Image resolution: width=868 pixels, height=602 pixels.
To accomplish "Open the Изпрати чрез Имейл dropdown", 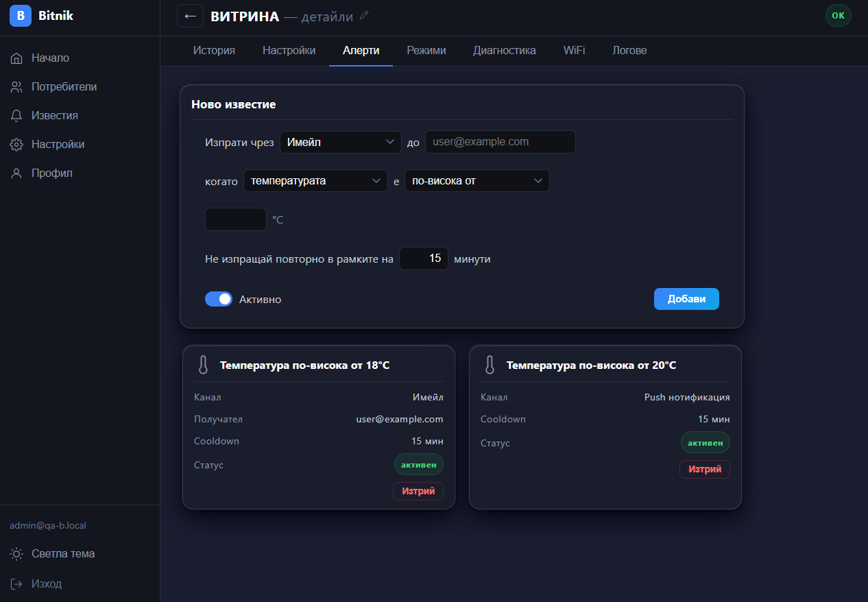I will [341, 143].
